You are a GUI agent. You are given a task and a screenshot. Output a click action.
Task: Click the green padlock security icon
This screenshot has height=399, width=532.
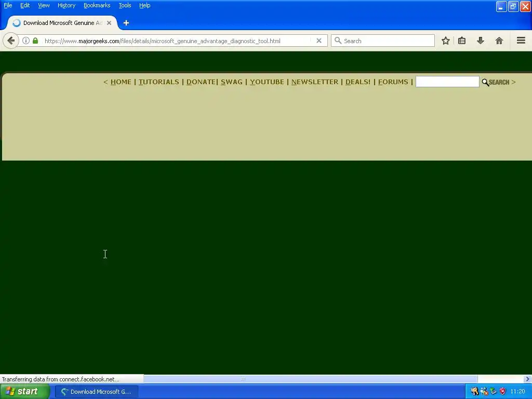(35, 41)
